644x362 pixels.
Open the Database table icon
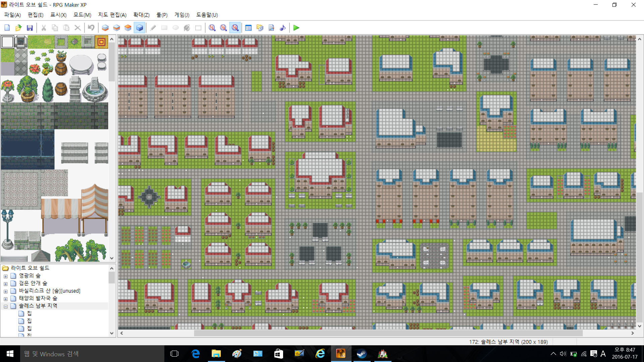click(x=249, y=28)
